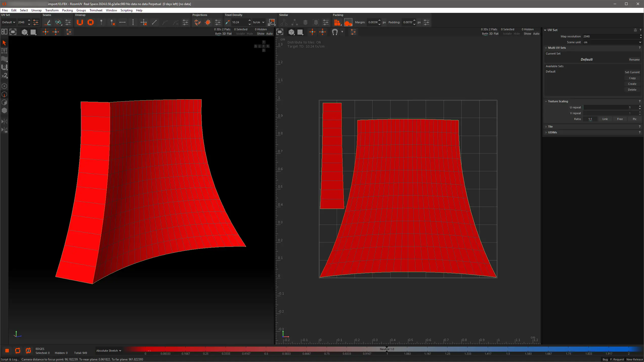Select the seam cut pen tool

48,22
